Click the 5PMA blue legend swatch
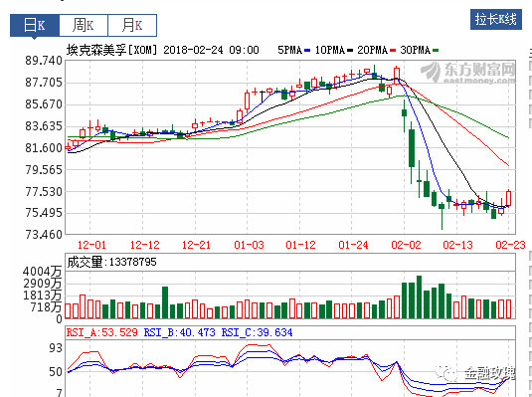Image resolution: width=532 pixels, height=397 pixels. [x=307, y=51]
